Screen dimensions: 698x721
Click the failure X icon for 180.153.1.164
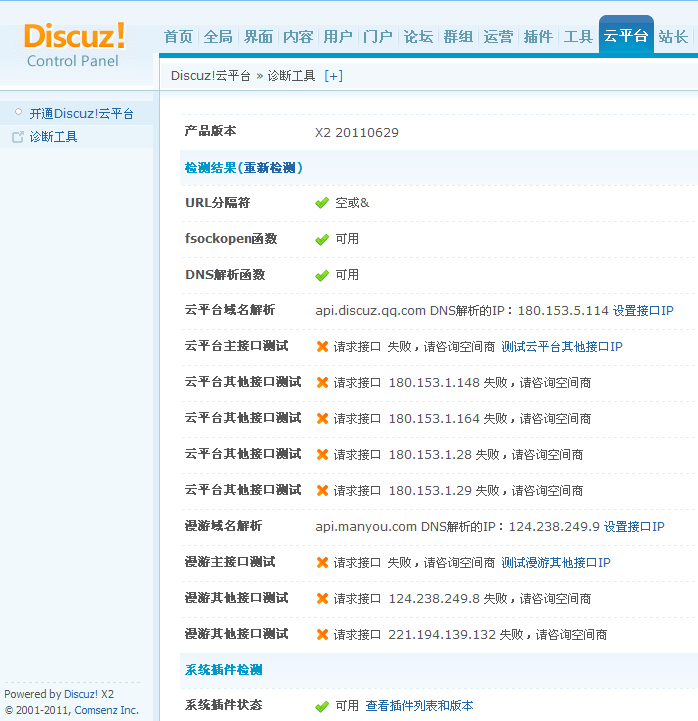[322, 418]
